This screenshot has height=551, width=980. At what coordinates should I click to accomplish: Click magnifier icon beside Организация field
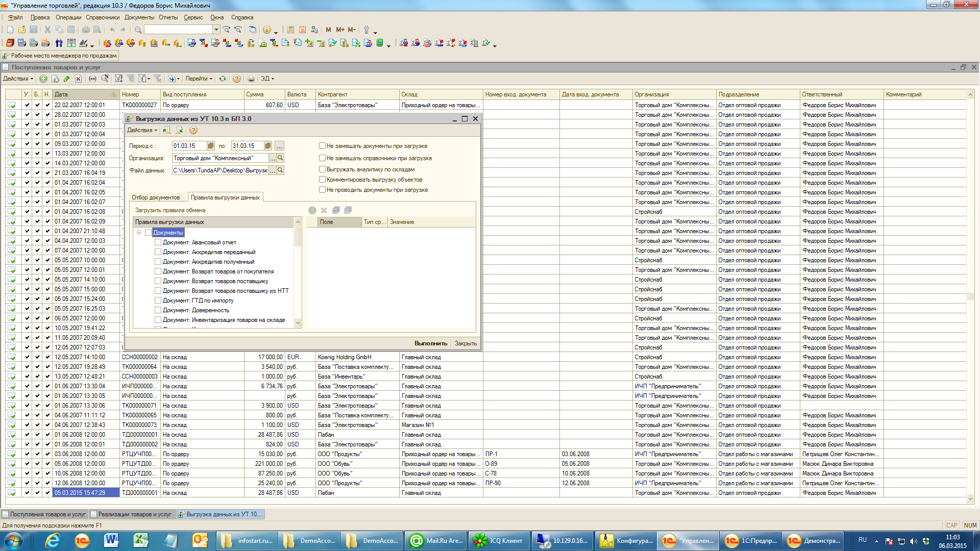click(280, 158)
